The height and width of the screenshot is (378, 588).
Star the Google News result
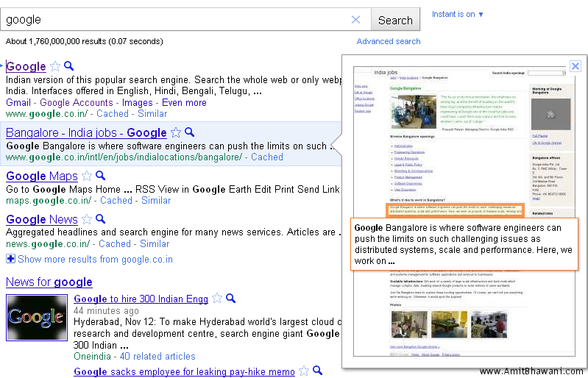(x=87, y=219)
